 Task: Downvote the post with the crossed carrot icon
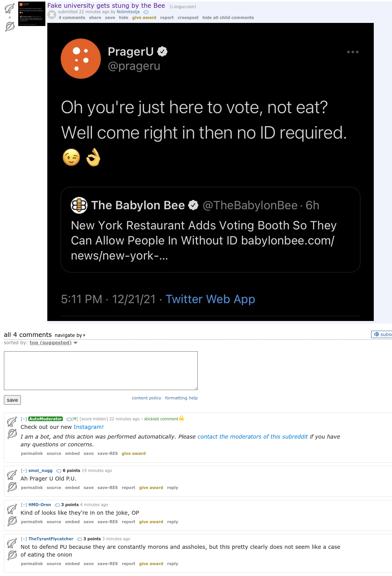(10, 26)
